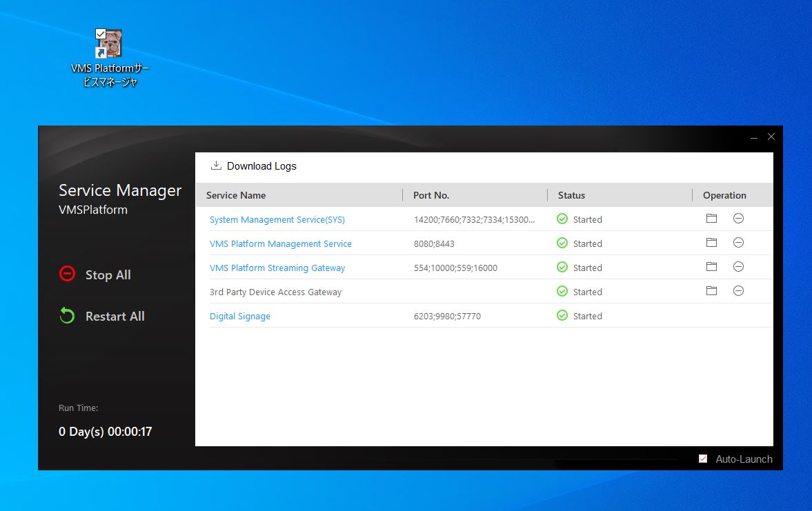Click port value 8080;8443

pos(434,244)
